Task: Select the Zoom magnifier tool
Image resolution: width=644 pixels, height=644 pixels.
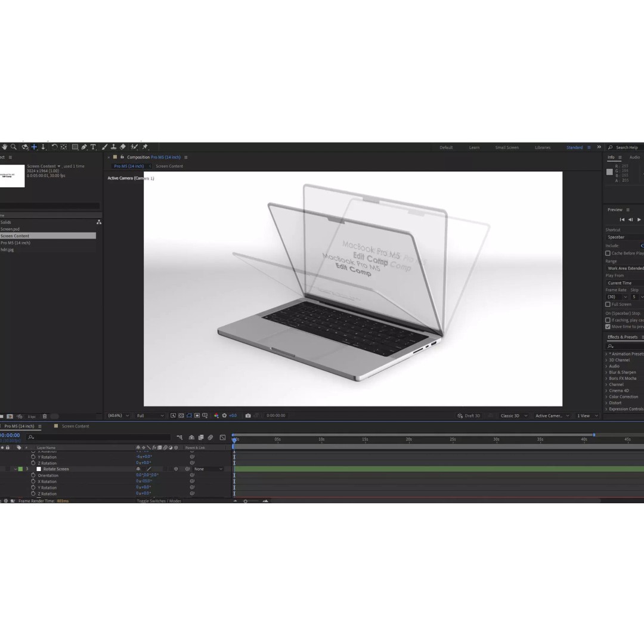Action: pos(14,147)
